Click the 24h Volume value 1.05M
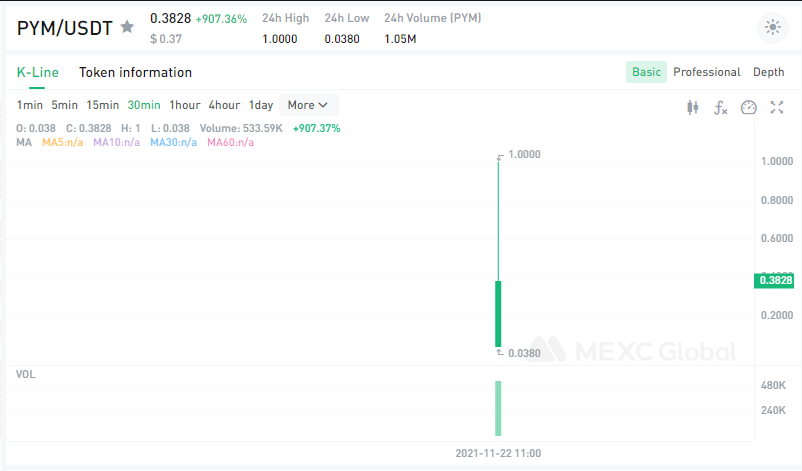Image resolution: width=802 pixels, height=471 pixels. (400, 39)
